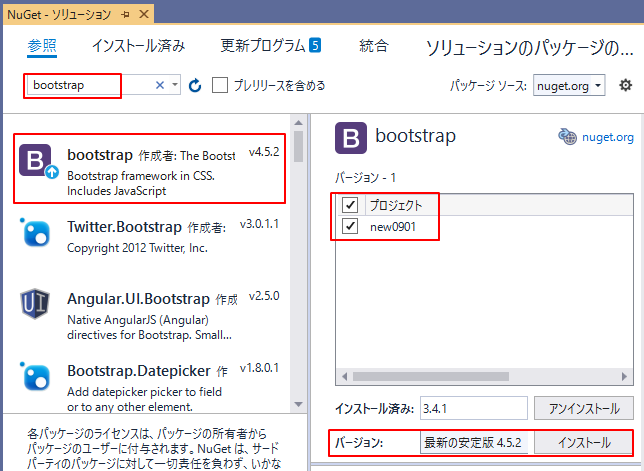The height and width of the screenshot is (471, 644).
Task: Clear the bootstrap search text
Action: pyautogui.click(x=160, y=85)
